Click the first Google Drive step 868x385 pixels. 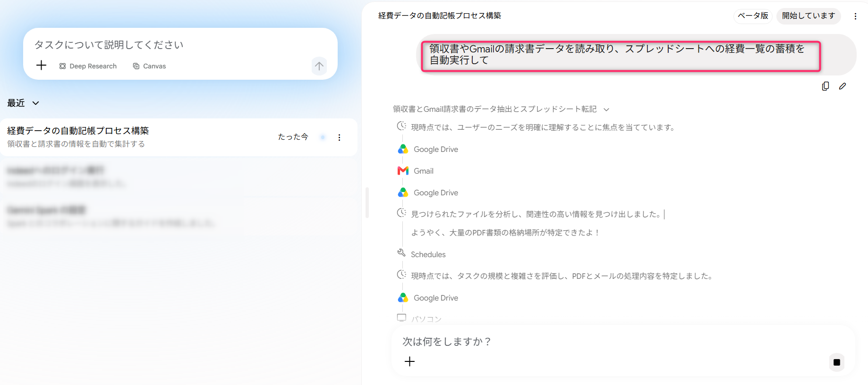click(x=428, y=149)
